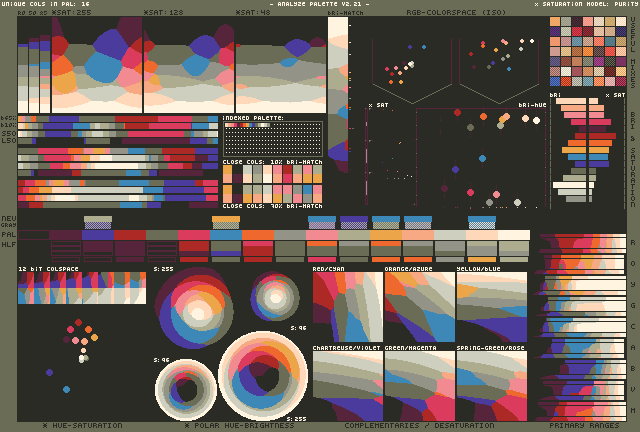Click the '12 BIT COLSPACE' label
The image size is (640, 432).
pyautogui.click(x=48, y=269)
